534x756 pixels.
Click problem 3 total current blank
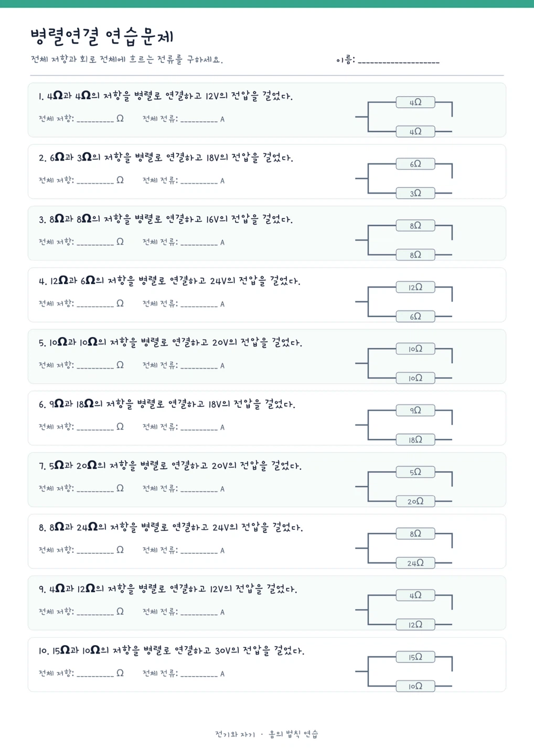tap(199, 243)
